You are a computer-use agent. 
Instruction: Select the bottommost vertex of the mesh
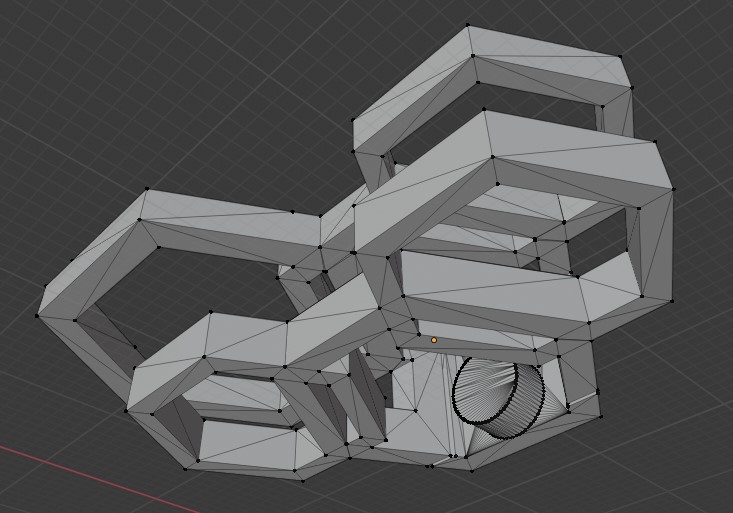click(303, 481)
